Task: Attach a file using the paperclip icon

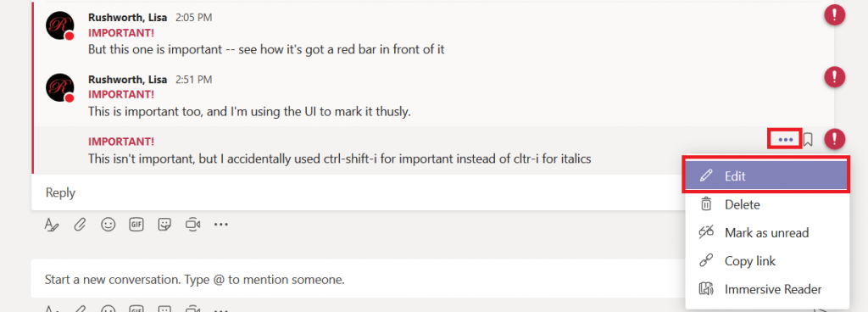Action: pyautogui.click(x=80, y=225)
